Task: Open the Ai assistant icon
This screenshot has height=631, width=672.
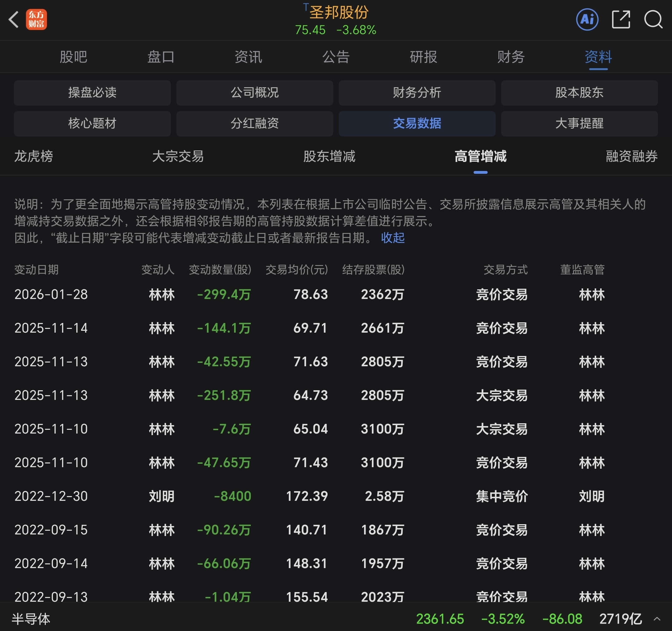Action: coord(587,20)
